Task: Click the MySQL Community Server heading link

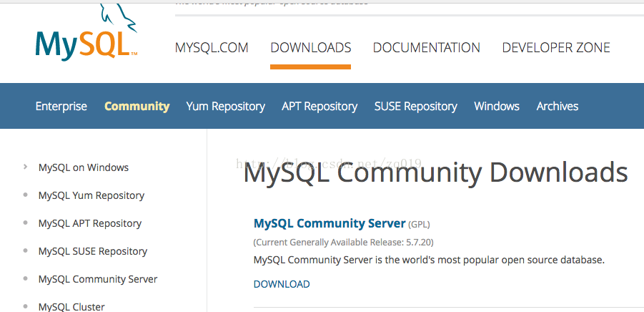Action: (x=330, y=223)
